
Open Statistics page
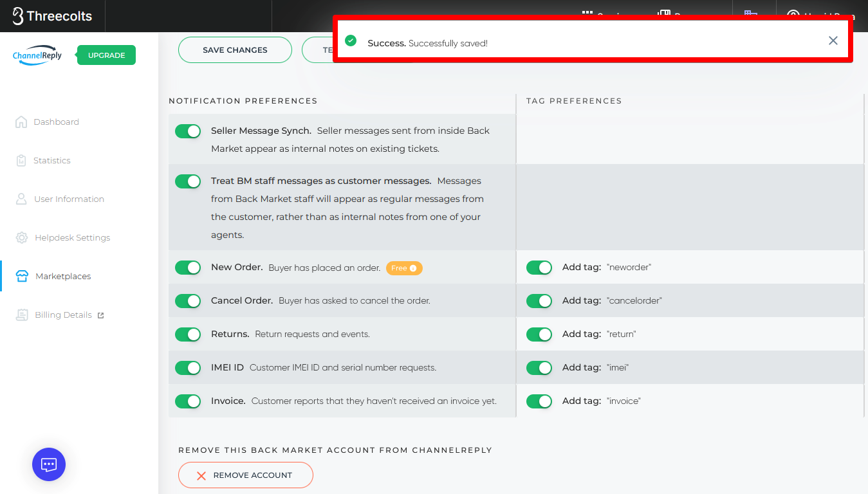tap(43, 160)
